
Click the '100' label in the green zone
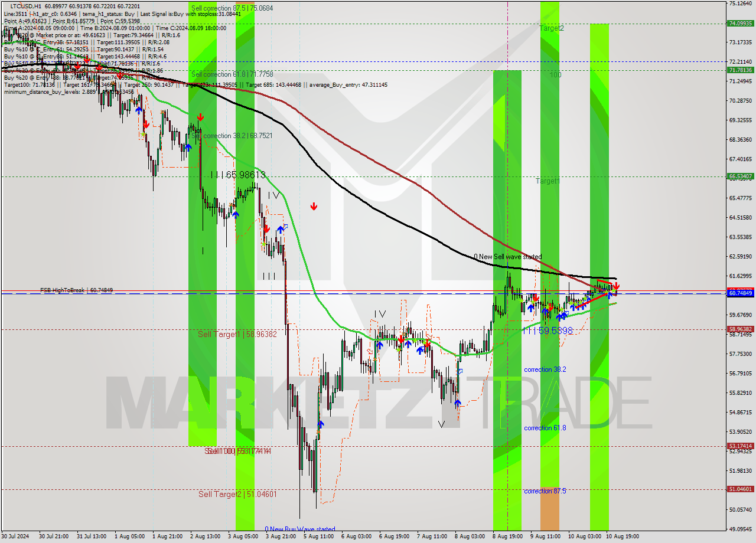point(555,75)
